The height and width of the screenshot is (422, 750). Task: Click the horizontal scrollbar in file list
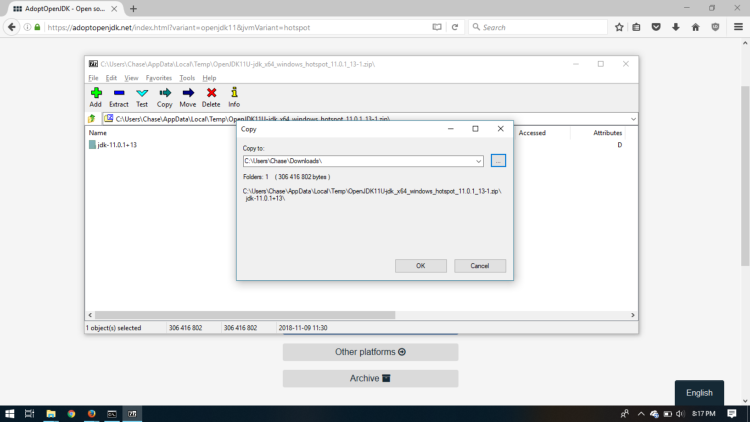[x=250, y=315]
